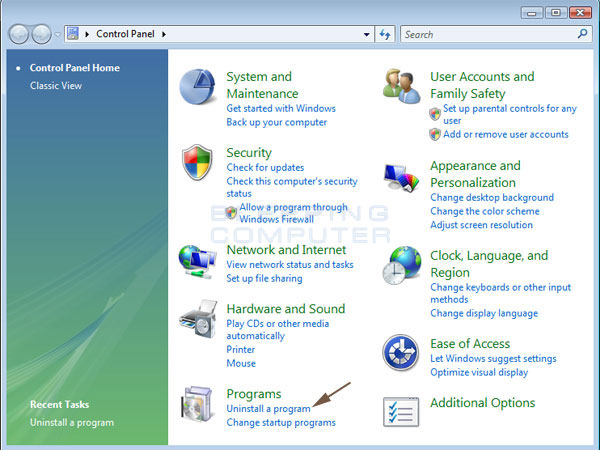This screenshot has width=600, height=450.
Task: Open recent pages dropdown next to Forward
Action: tap(57, 34)
